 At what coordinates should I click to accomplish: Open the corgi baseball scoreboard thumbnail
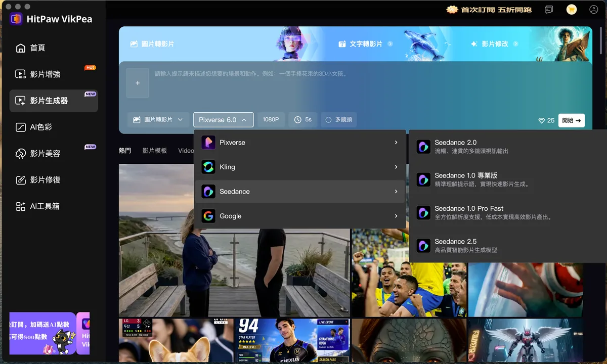(x=176, y=340)
